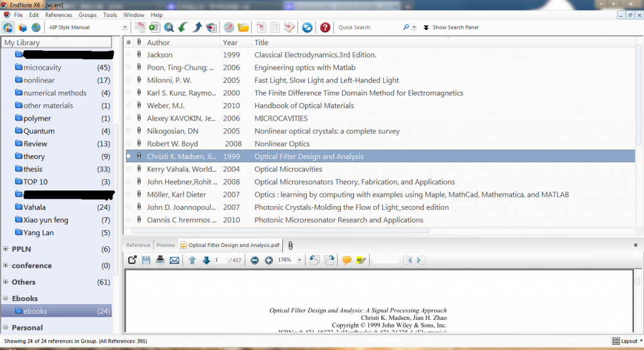
Task: Collapse the Ebooks group set
Action: tap(5, 298)
